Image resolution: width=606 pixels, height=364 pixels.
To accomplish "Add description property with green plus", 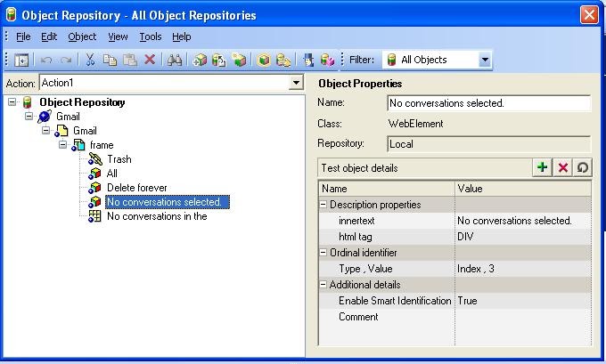I will tap(542, 167).
